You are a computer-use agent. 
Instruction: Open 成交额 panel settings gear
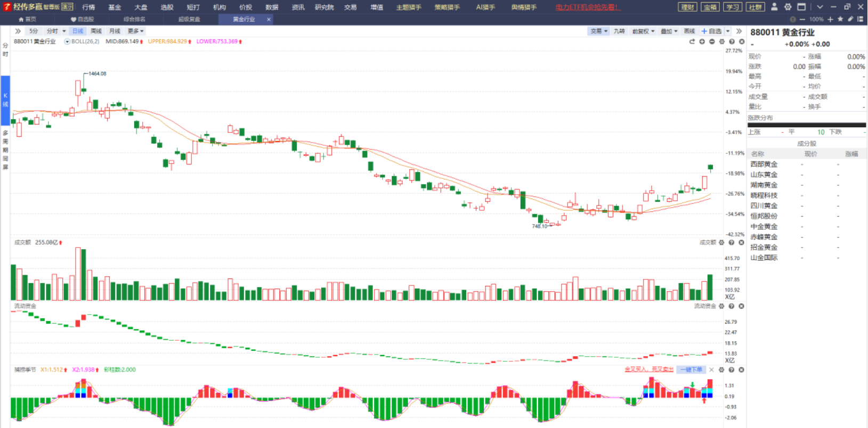coord(721,243)
